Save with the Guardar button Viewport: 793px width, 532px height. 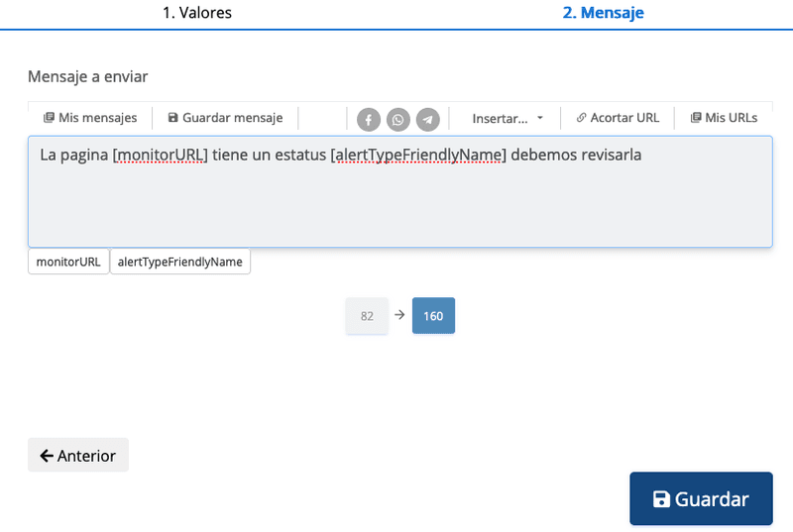[701, 498]
